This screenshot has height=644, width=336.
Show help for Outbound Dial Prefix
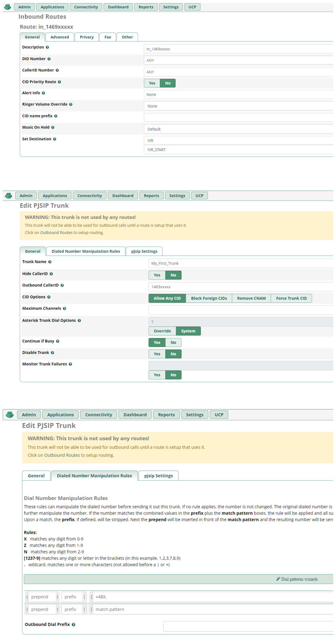(x=74, y=624)
